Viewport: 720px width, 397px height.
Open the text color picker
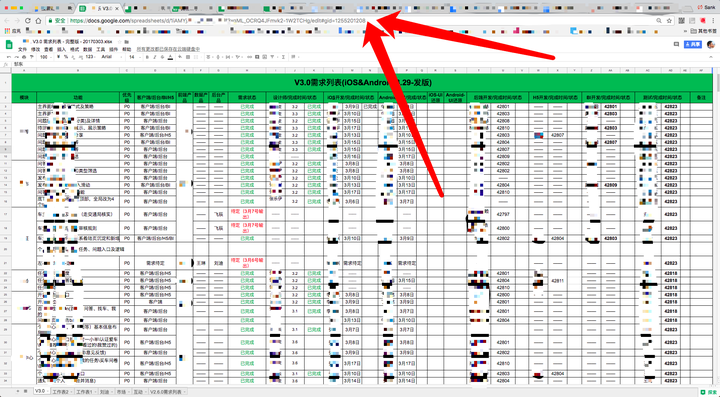170,57
